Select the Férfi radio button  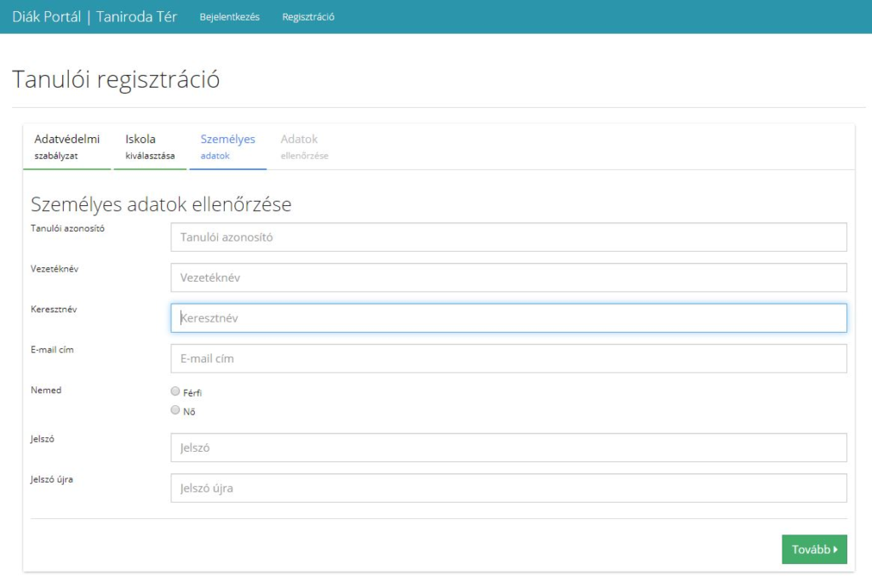pyautogui.click(x=175, y=391)
